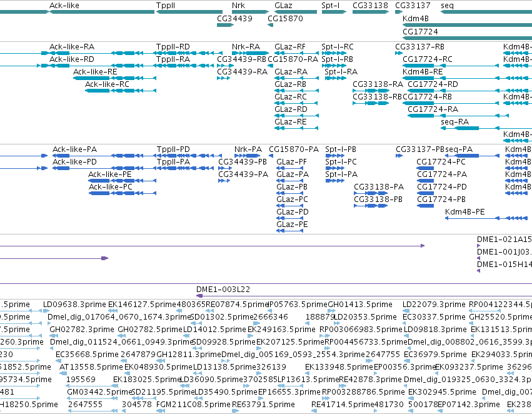Open the CG33138-RA transcript label
The width and height of the screenshot is (532, 414).
tap(378, 84)
